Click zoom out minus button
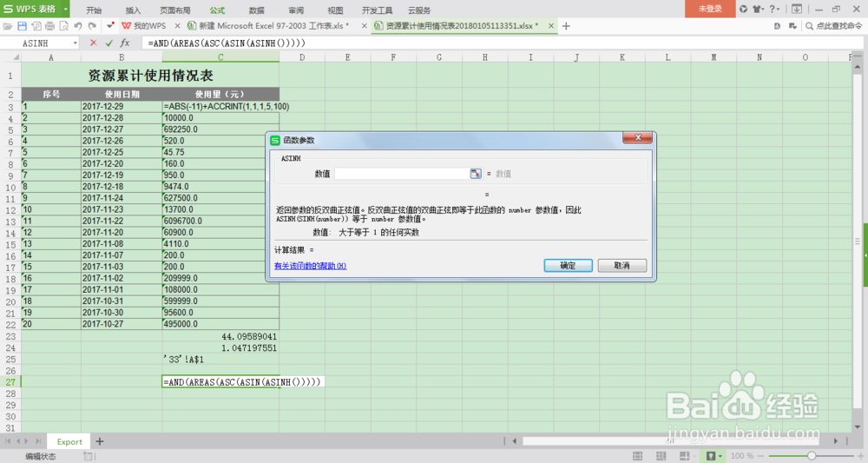Image resolution: width=868 pixels, height=463 pixels. [x=762, y=456]
